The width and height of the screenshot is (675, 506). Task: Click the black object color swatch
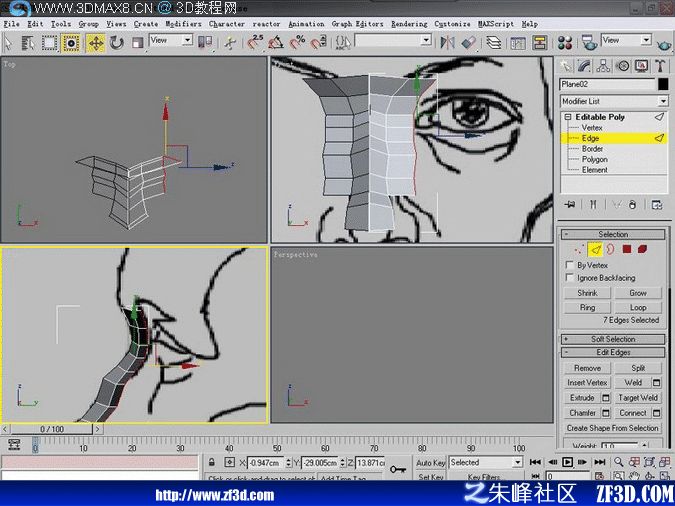coord(663,84)
